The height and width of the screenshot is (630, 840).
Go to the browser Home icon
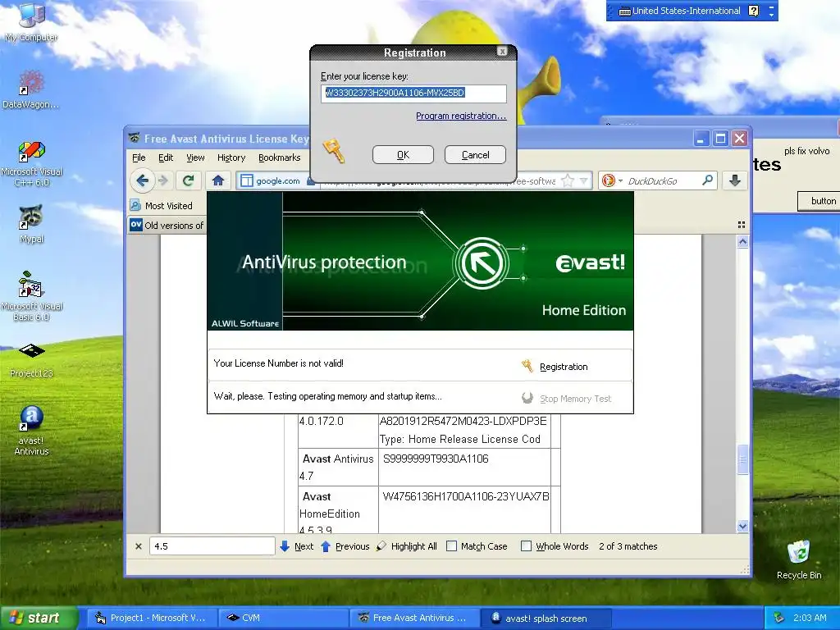click(x=218, y=180)
